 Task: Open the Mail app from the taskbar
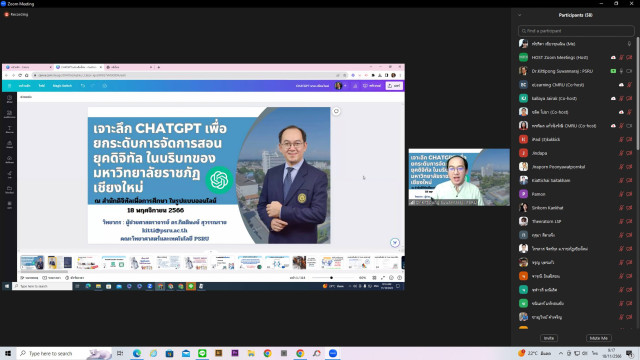click(186, 353)
